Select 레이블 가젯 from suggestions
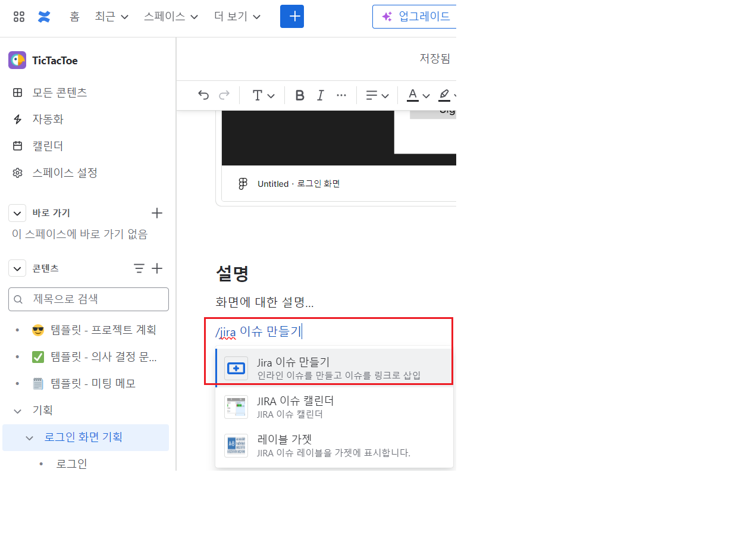This screenshot has height=551, width=756. [334, 445]
